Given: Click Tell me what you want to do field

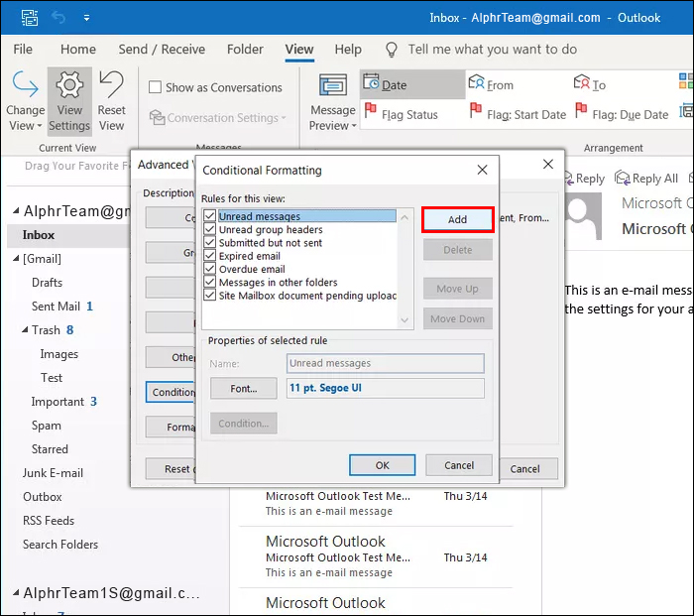Looking at the screenshot, I should point(492,50).
